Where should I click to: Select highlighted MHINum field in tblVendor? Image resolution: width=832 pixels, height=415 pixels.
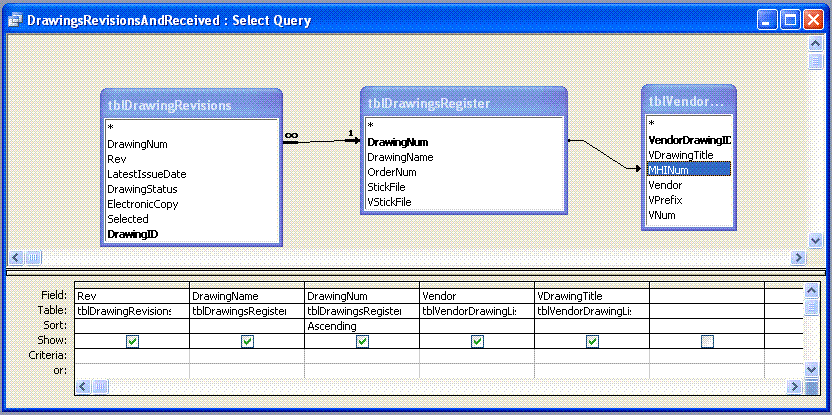point(689,169)
